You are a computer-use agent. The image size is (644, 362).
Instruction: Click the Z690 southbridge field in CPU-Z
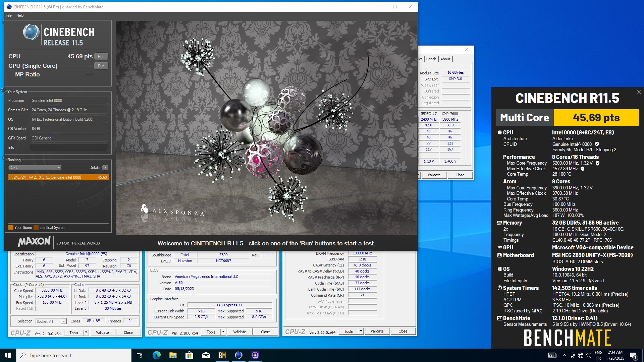point(223,255)
